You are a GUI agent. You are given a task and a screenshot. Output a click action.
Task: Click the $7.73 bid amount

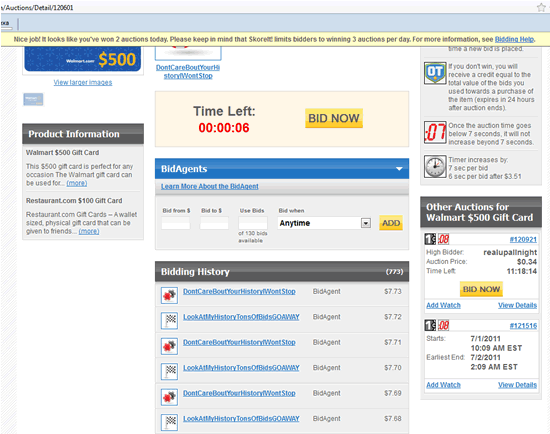[x=393, y=292]
